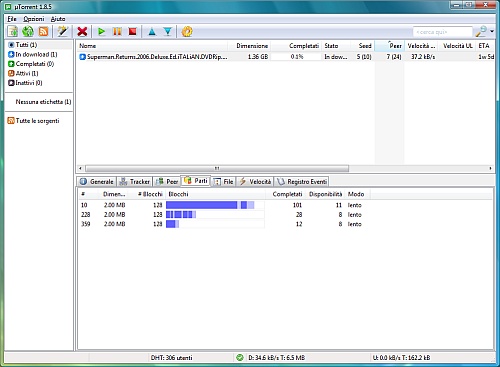Screen dimensions: 500x367
Task: Click the Add Torrent from URL icon
Action: (x=28, y=32)
